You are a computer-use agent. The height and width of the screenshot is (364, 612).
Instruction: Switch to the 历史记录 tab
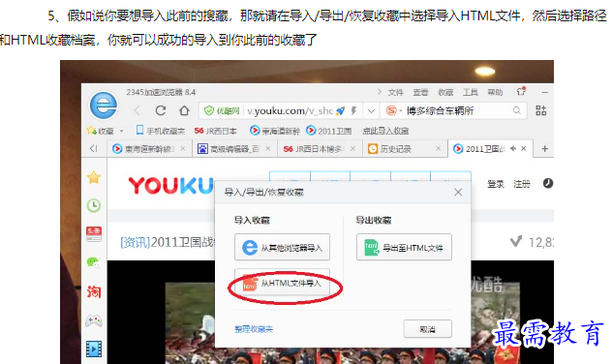pyautogui.click(x=405, y=149)
